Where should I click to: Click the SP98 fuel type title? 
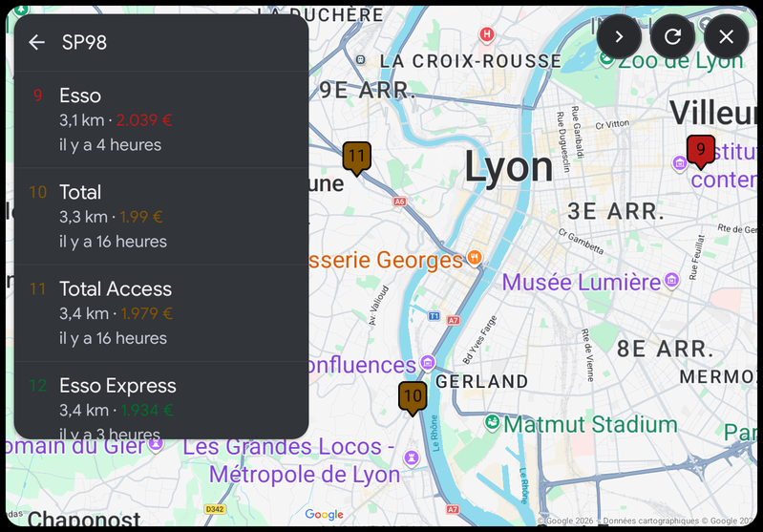tap(84, 42)
